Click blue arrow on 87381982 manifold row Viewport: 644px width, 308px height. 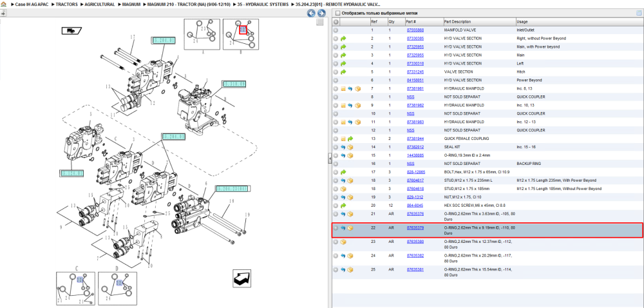point(350,105)
